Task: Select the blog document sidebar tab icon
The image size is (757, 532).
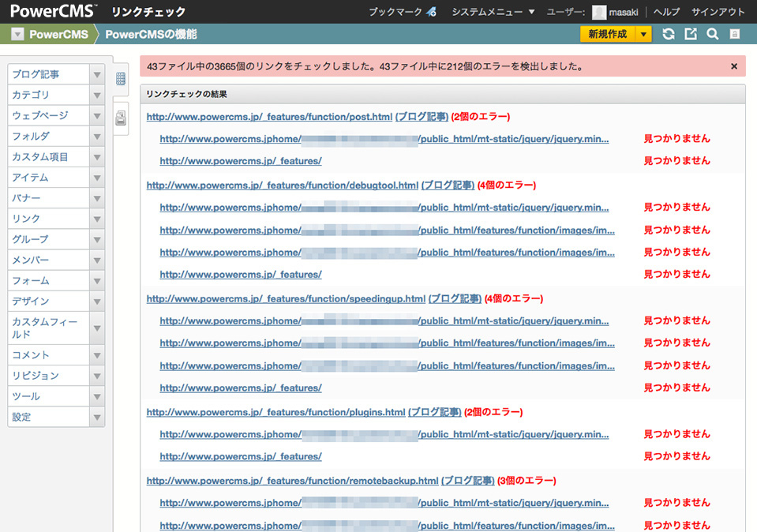Action: [121, 118]
